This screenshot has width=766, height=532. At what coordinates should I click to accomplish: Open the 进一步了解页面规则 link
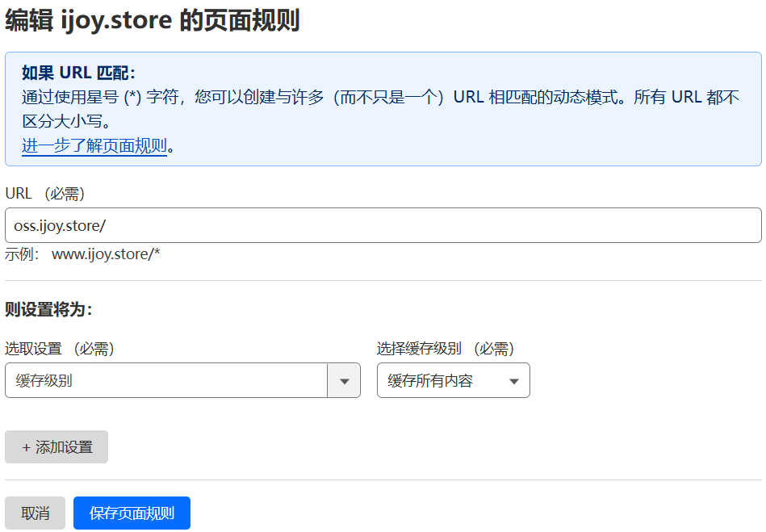94,145
